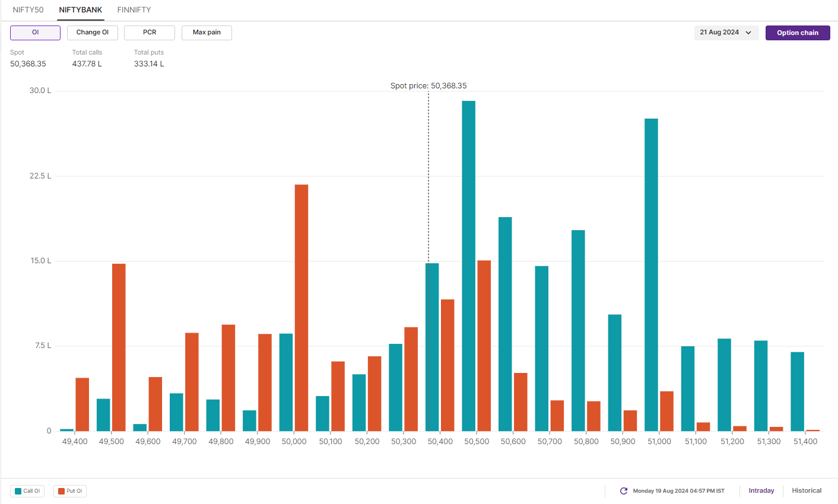Click the Total puts value 333.14 L
The height and width of the screenshot is (504, 838).
pos(149,64)
